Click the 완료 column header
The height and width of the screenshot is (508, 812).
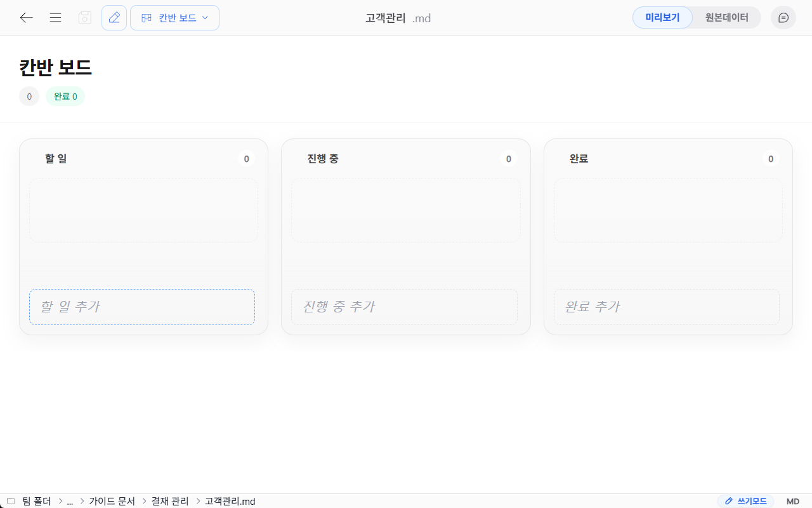579,159
